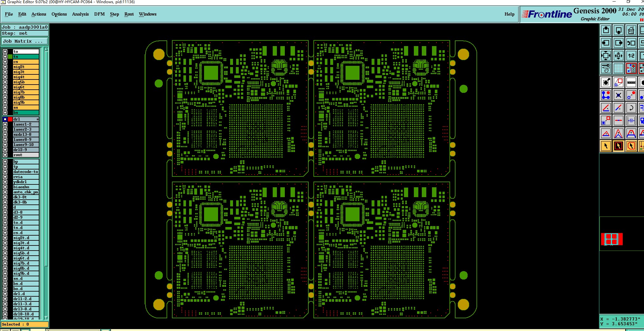Click the pan left view icon

(606, 43)
